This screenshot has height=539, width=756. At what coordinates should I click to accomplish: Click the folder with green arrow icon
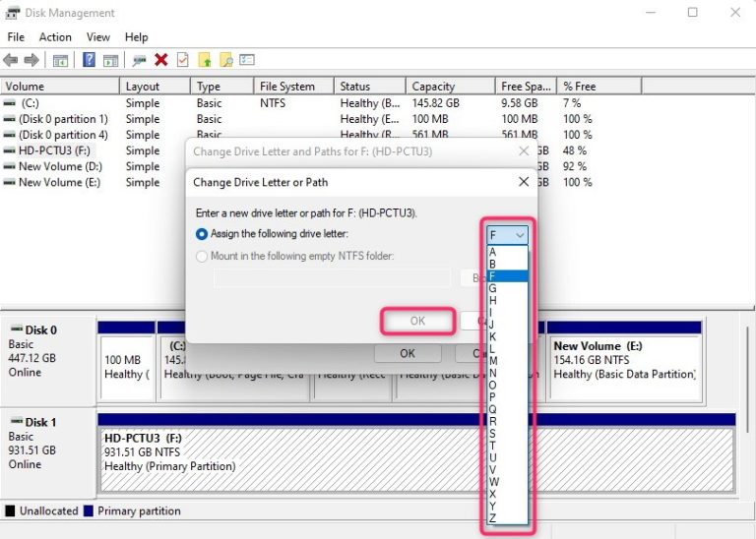point(205,60)
